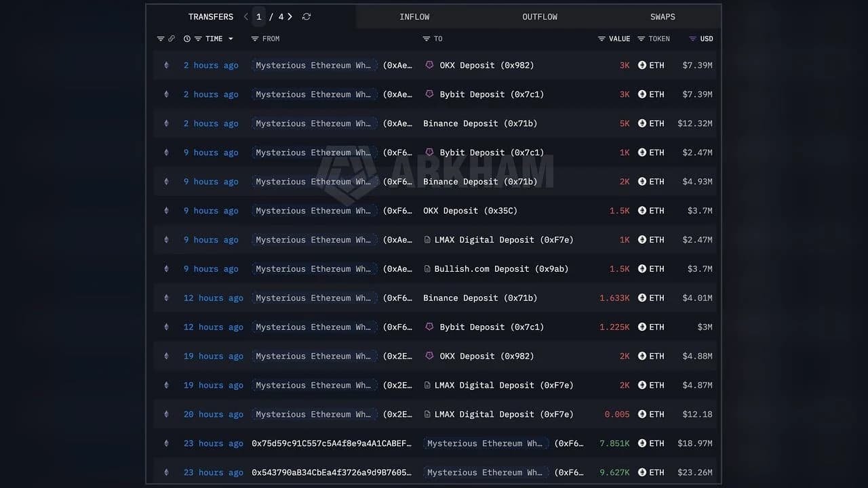This screenshot has height=488, width=868.
Task: Click the transaction link icon in the header
Action: [172, 39]
